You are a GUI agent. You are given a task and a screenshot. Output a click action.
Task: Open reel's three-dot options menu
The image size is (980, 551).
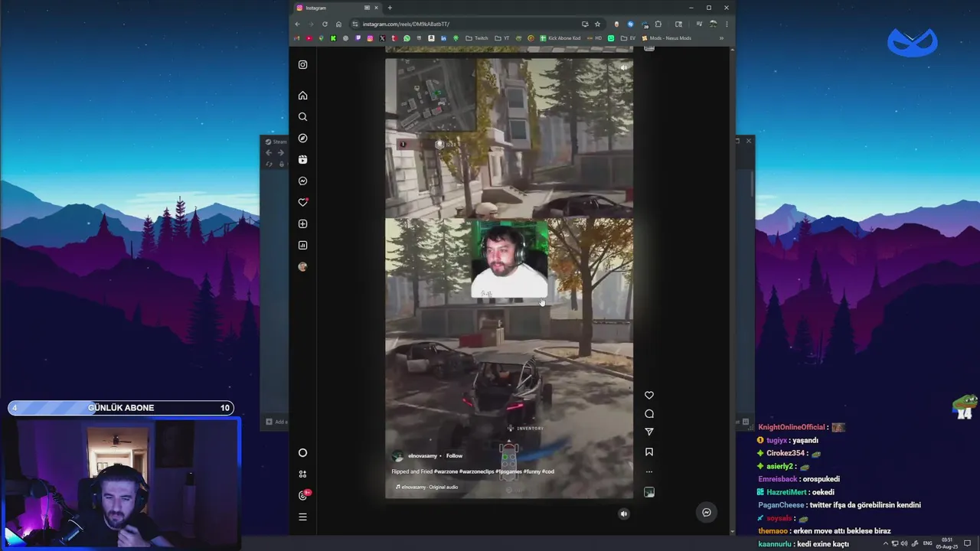[x=649, y=471]
